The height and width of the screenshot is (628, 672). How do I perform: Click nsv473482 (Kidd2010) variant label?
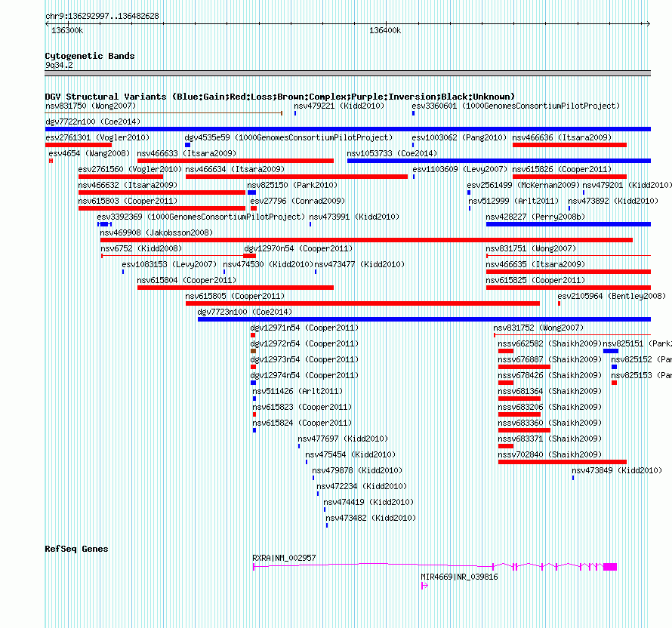pyautogui.click(x=371, y=518)
